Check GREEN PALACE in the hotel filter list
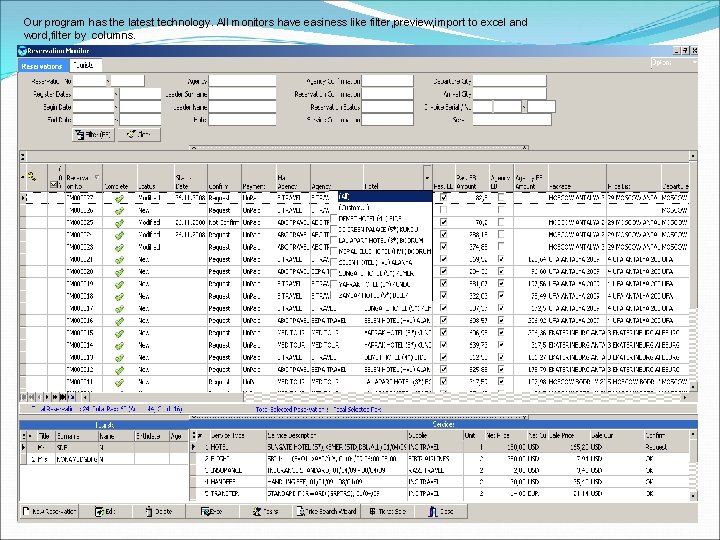The width and height of the screenshot is (720, 540). coord(334,229)
